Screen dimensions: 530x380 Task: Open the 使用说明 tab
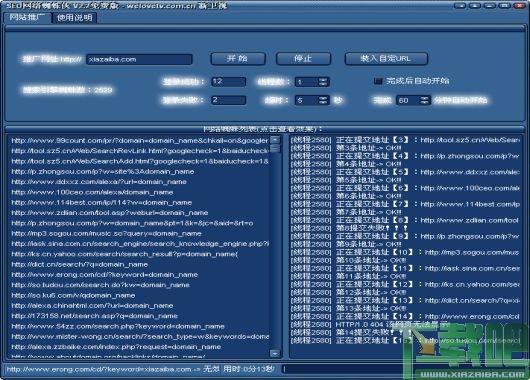[75, 18]
